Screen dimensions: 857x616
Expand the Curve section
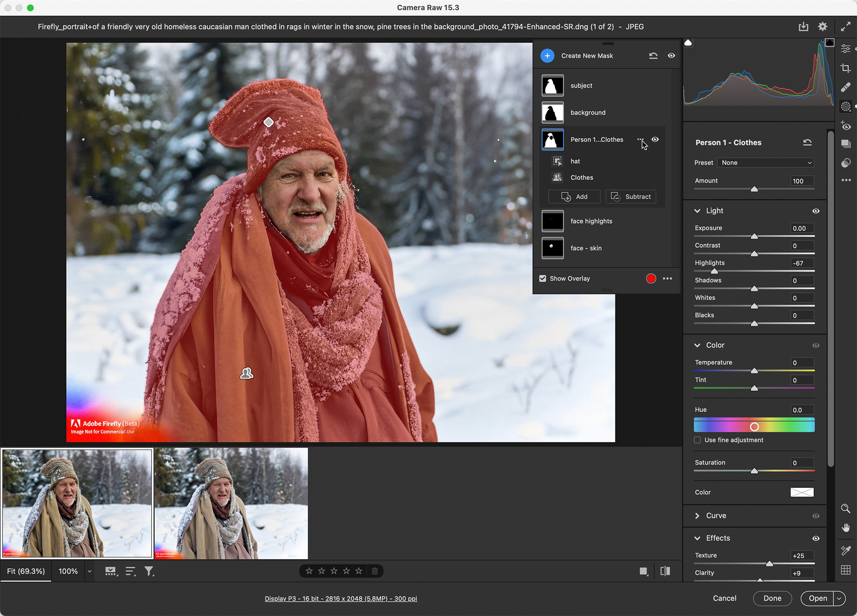tap(698, 516)
